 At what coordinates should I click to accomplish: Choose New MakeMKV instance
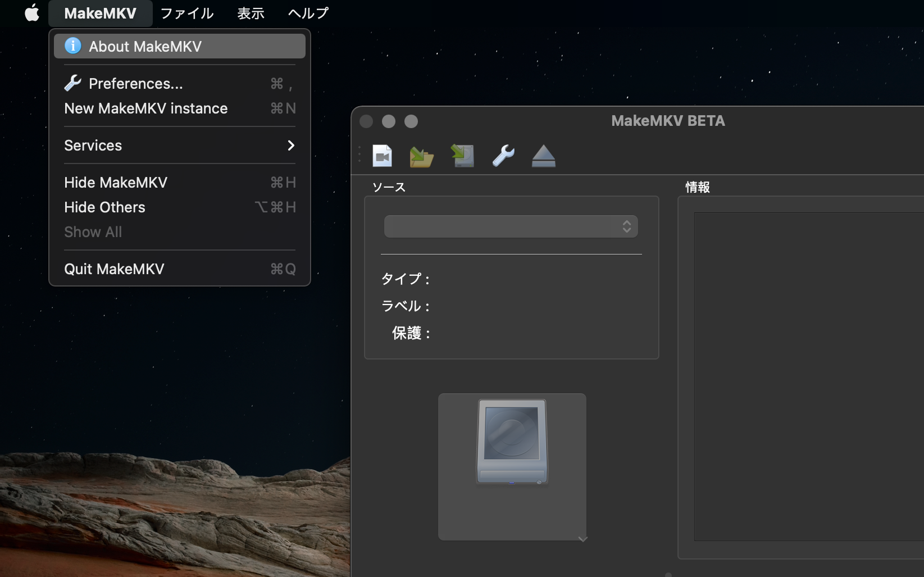[180, 108]
